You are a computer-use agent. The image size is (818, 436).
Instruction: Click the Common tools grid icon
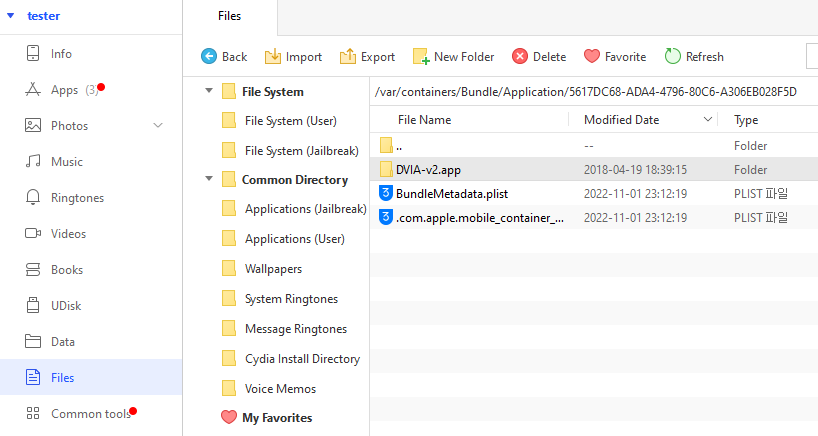point(33,413)
